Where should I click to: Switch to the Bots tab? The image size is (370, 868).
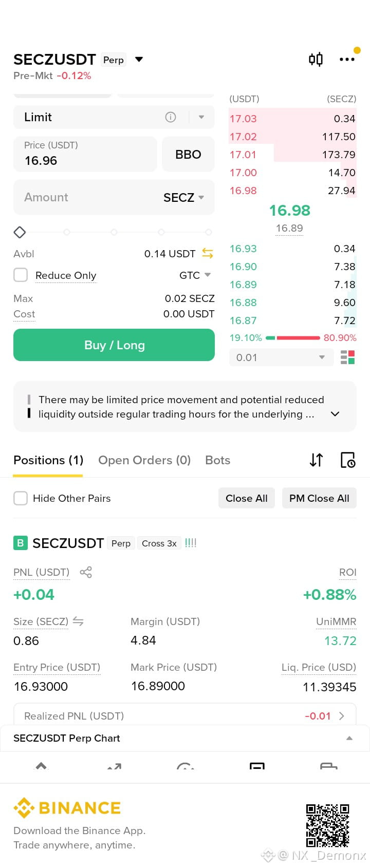pyautogui.click(x=218, y=460)
